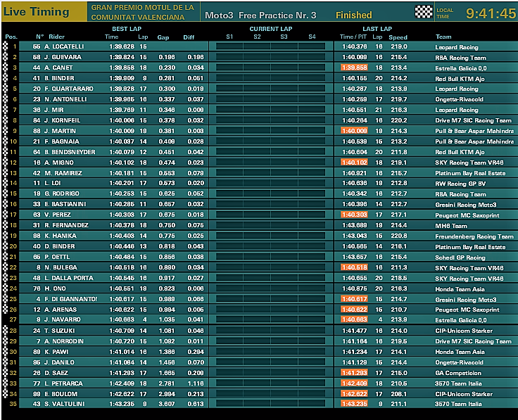Click the S1 sector column header

(229, 37)
